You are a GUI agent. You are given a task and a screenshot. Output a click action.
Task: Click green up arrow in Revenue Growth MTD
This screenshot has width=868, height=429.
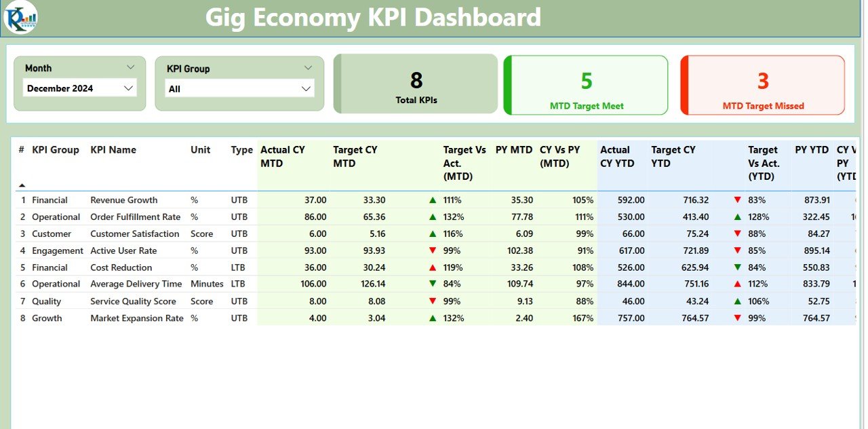coord(433,200)
